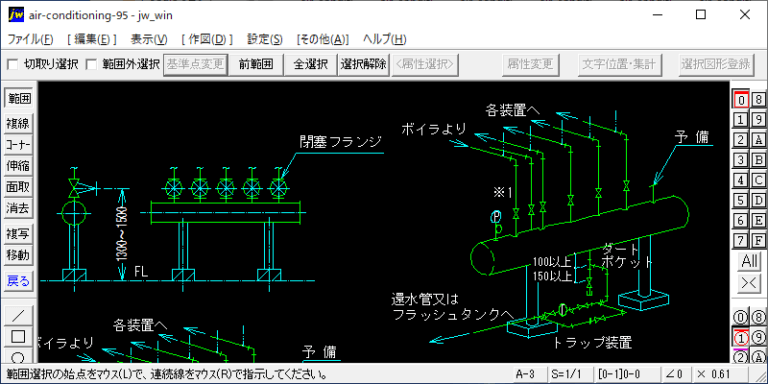
Task: Click the 選択解除 button
Action: tap(364, 64)
